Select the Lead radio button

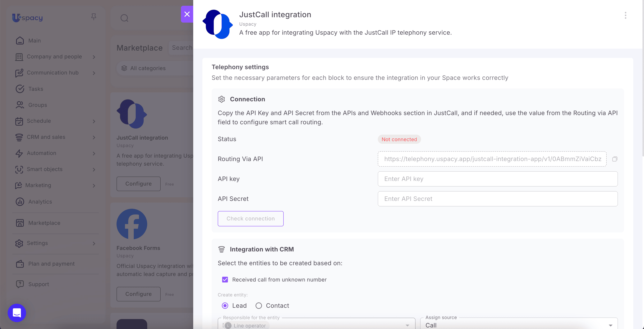tap(225, 305)
